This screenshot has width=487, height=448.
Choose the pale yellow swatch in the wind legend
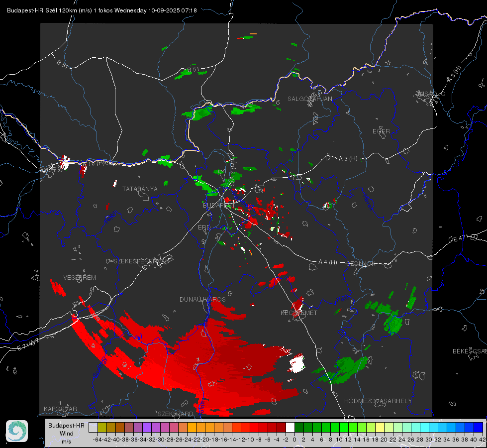click(380, 427)
